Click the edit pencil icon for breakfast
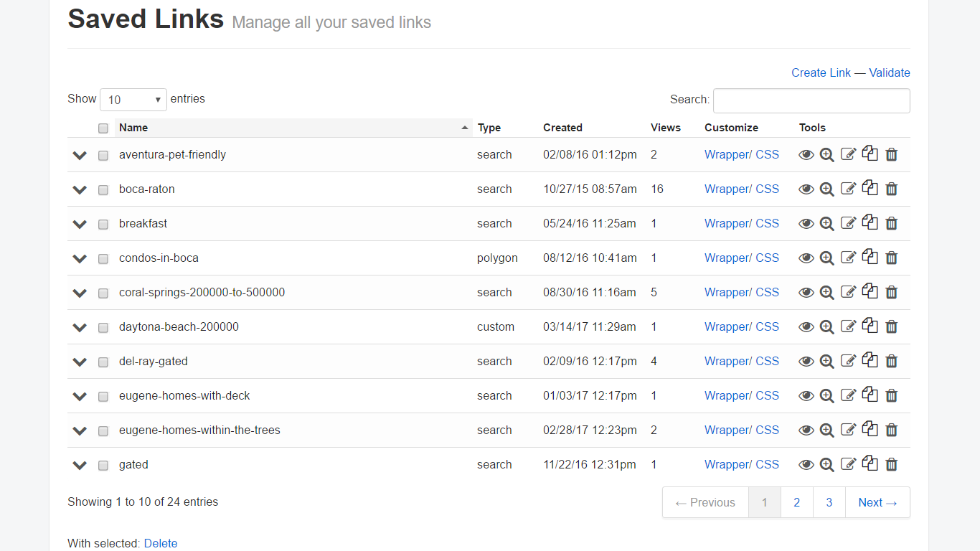Screen dimensions: 980x551 click(x=849, y=224)
